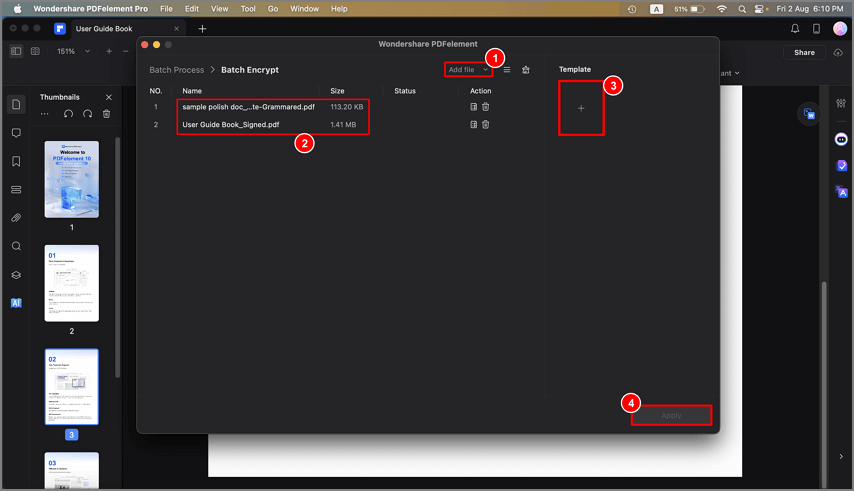The height and width of the screenshot is (491, 854).
Task: Click the Status column header
Action: (405, 91)
